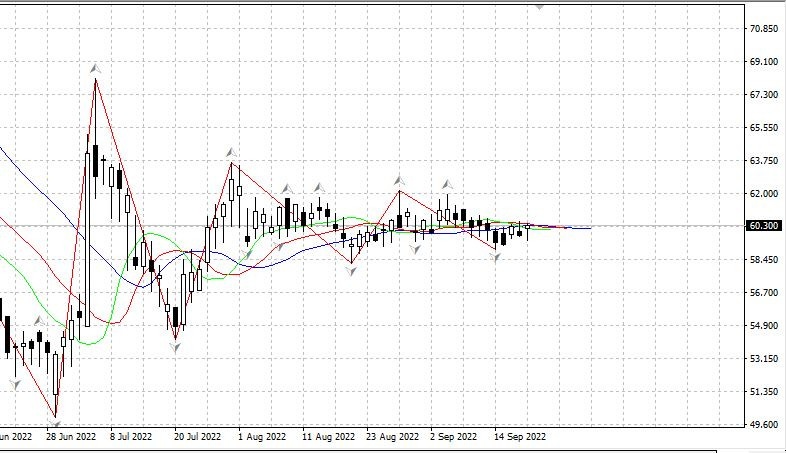Select the 1 Aug 2022 date label
The height and width of the screenshot is (453, 786).
(262, 437)
